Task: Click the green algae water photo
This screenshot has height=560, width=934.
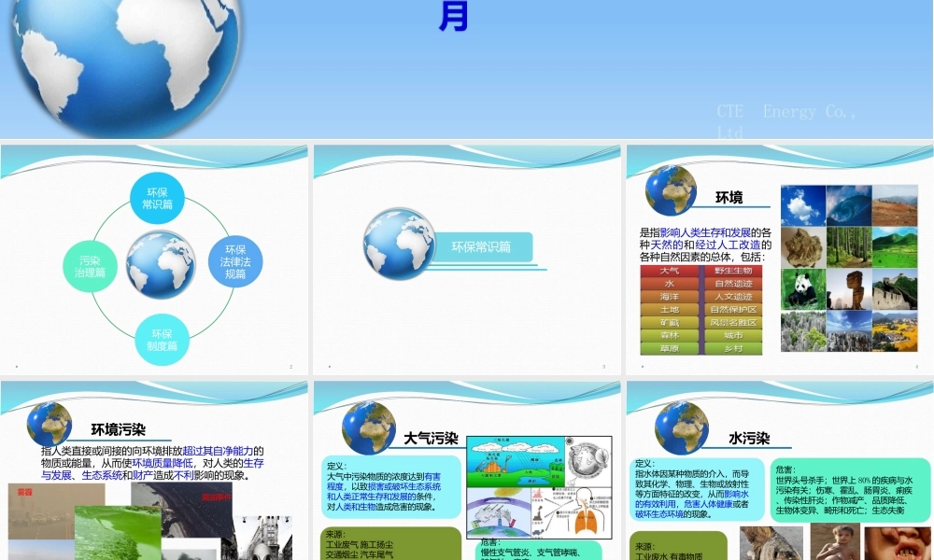Action: pyautogui.click(x=118, y=533)
